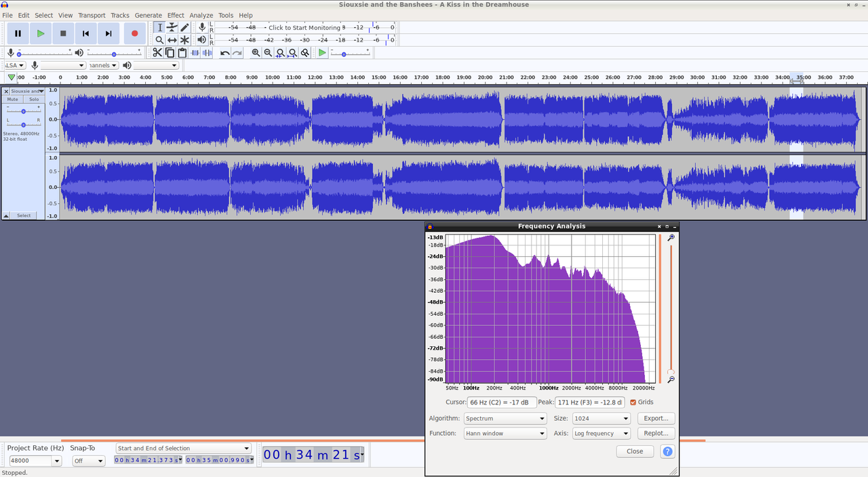The width and height of the screenshot is (868, 477).
Task: Click the Cut scissors icon
Action: 157,53
